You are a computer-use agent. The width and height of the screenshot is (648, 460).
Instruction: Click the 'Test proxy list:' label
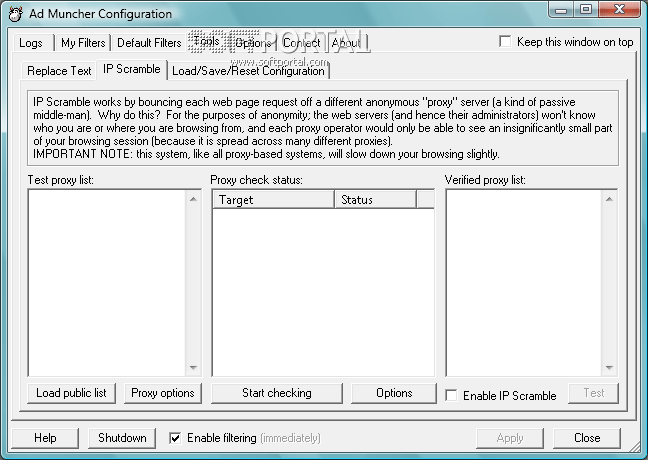coord(61,180)
